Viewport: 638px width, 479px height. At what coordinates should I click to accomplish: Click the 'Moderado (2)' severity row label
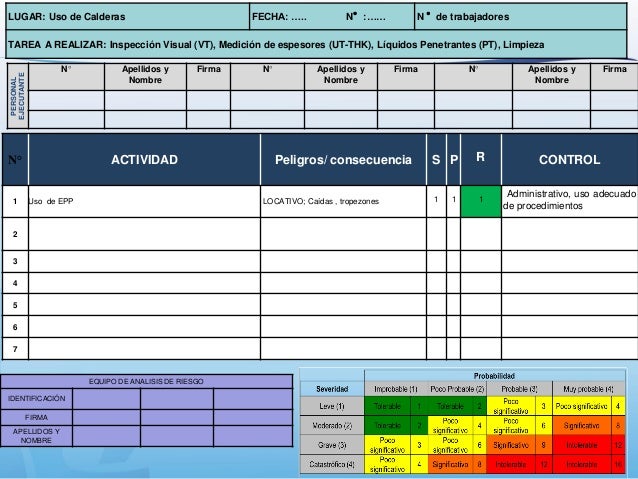click(x=332, y=426)
